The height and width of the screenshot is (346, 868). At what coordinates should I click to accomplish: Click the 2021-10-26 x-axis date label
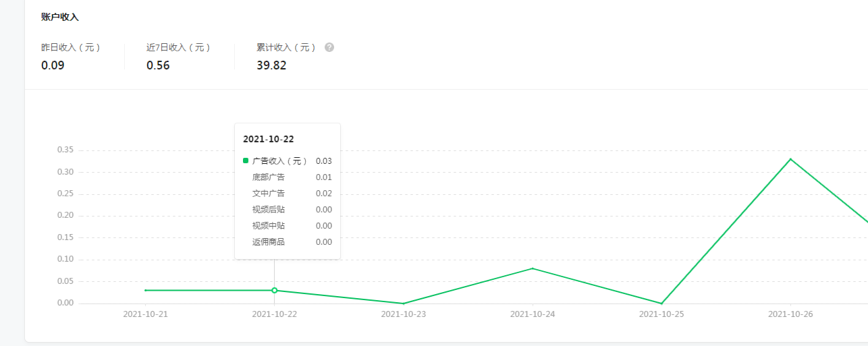pos(790,314)
